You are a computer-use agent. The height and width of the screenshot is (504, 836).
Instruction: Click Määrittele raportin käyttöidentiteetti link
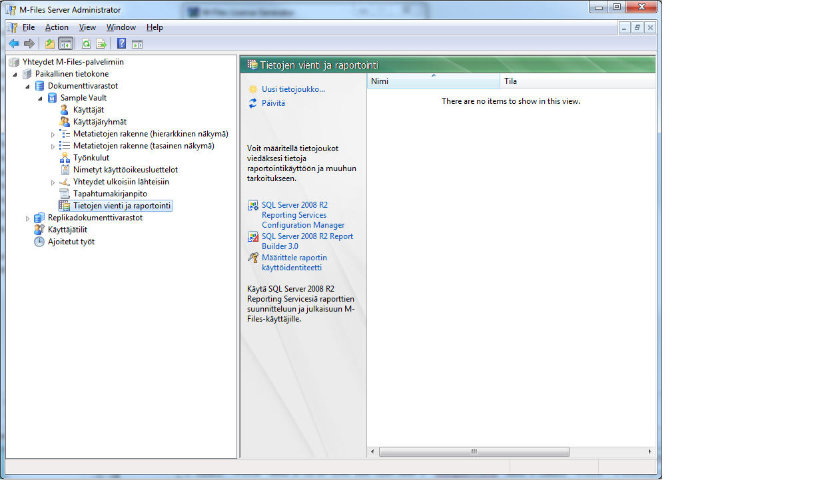294,262
